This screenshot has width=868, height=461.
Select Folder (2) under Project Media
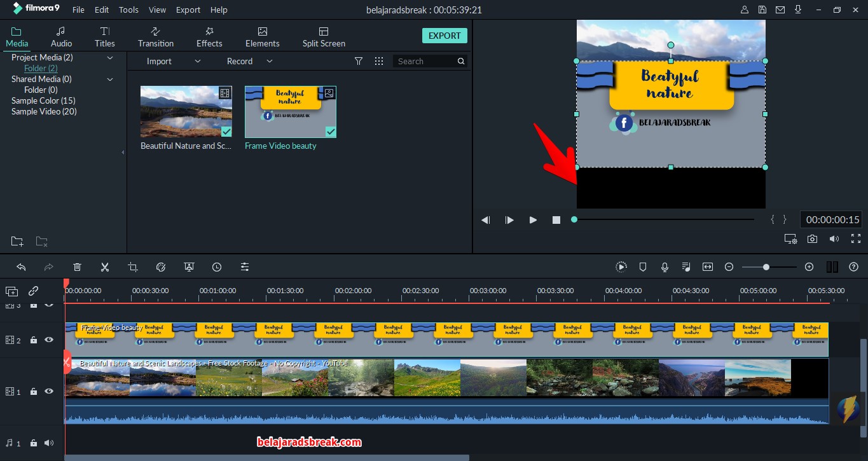point(41,68)
